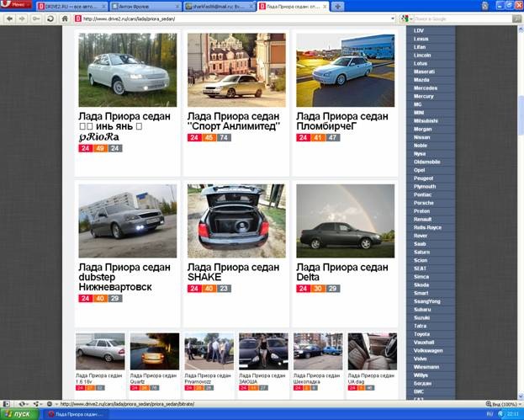Open a new tab with plus button
Image resolution: width=524 pixels, height=420 pixels.
click(337, 7)
